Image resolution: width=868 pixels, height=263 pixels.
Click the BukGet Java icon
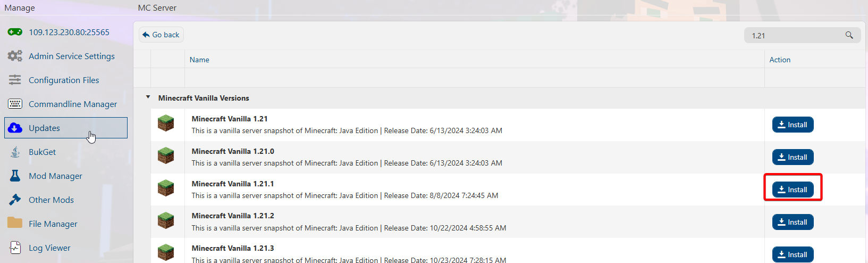(x=15, y=152)
